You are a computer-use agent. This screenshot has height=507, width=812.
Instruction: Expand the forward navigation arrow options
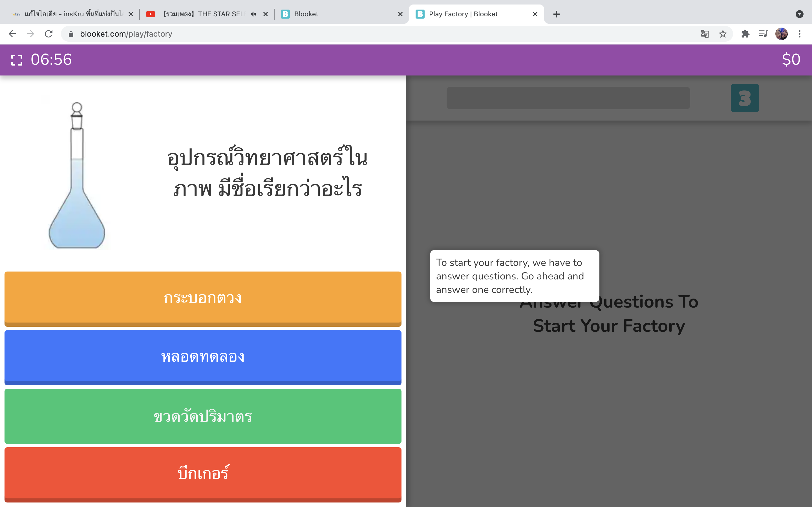[30, 34]
